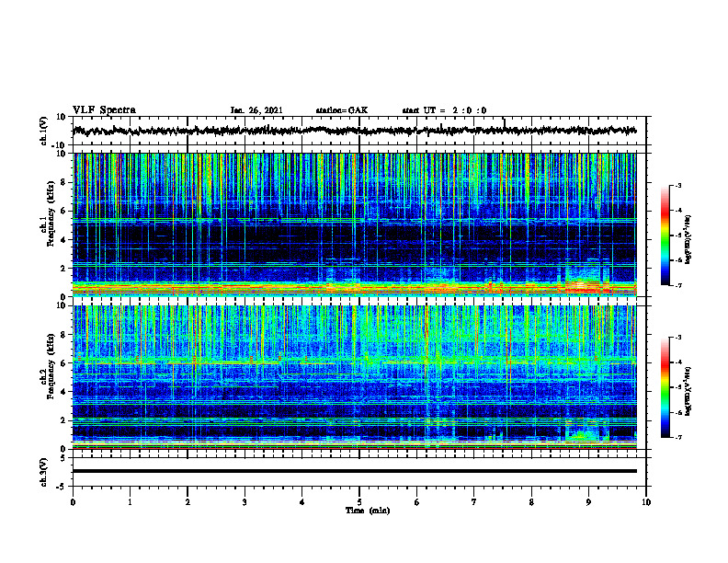This screenshot has height=563, width=728.
Task: Click time axis tick label "0"
Action: [x=73, y=502]
